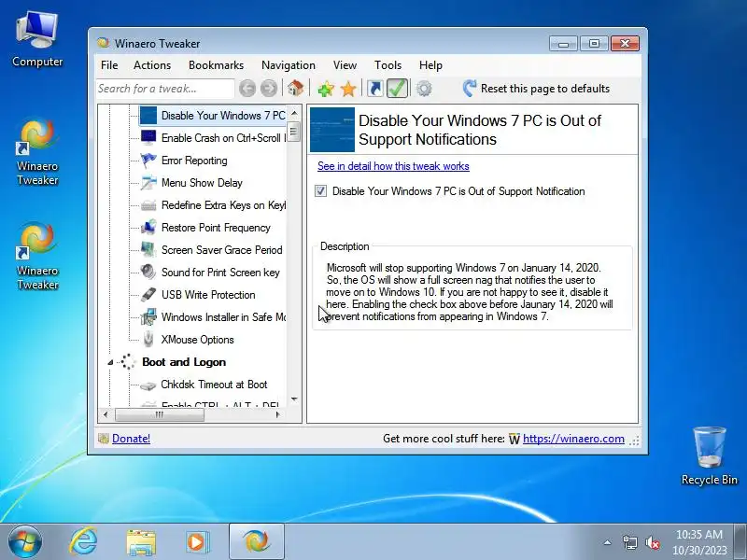Click the Boot and Logon spinner icon
747x560 pixels.
coord(128,362)
